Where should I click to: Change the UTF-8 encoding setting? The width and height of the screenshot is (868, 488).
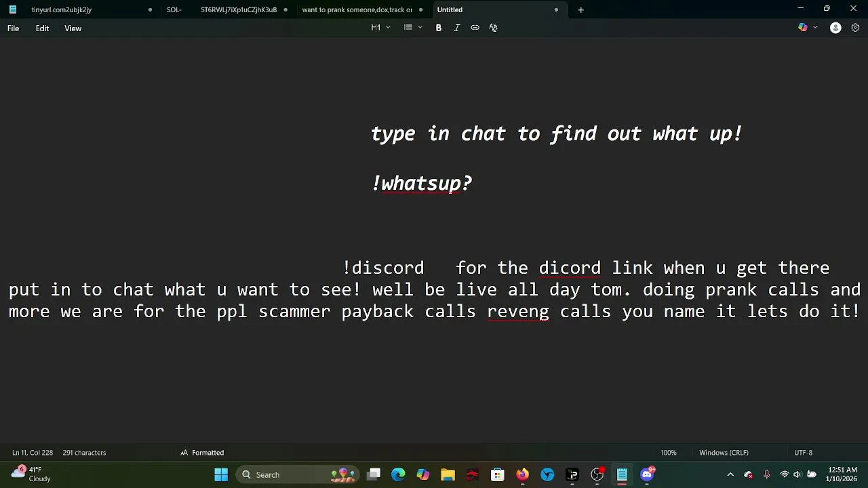803,453
